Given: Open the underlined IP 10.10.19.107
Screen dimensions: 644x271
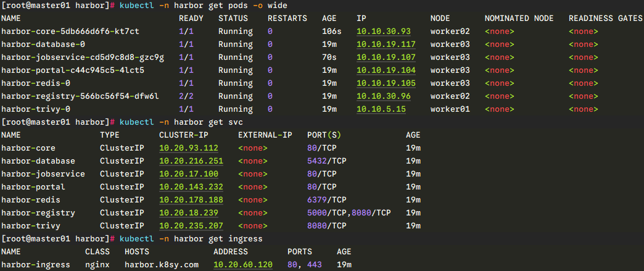Looking at the screenshot, I should (386, 57).
